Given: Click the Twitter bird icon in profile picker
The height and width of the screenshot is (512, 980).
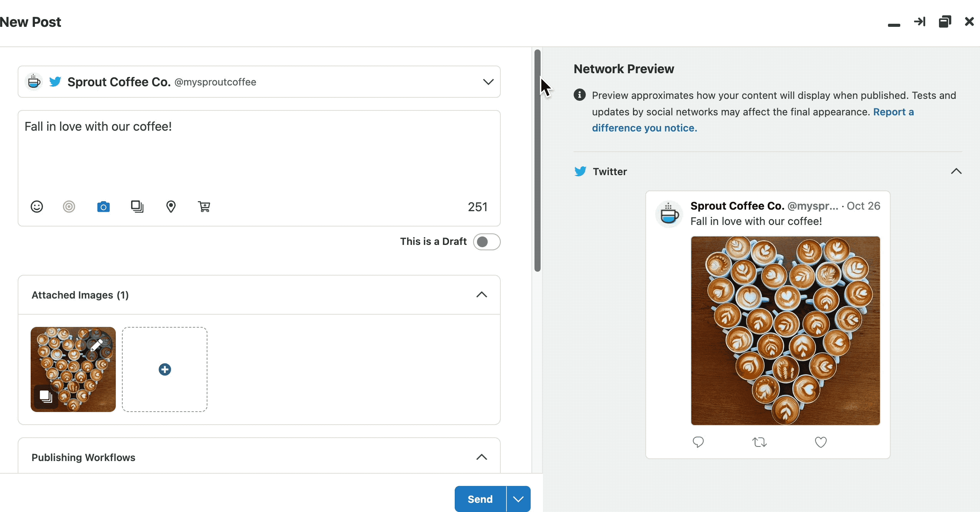Looking at the screenshot, I should point(55,82).
